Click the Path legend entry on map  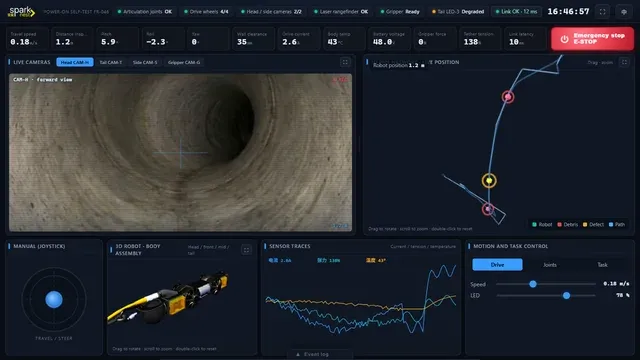click(616, 224)
